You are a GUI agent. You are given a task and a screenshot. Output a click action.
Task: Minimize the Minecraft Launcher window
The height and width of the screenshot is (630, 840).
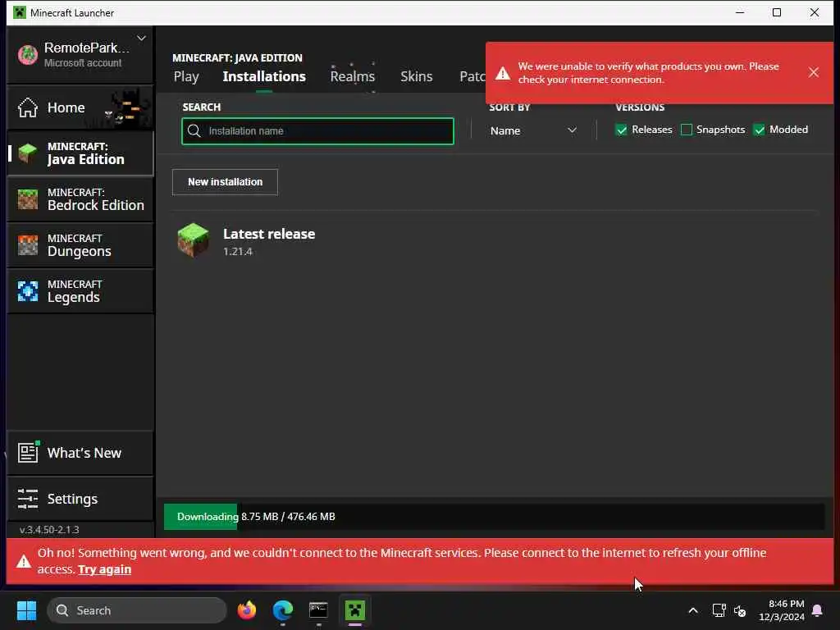740,12
